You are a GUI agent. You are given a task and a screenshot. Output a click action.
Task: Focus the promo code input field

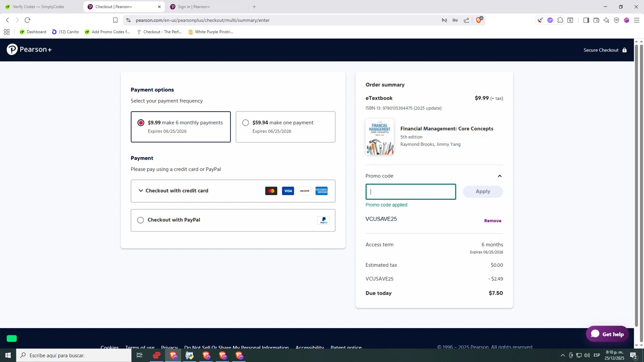point(410,192)
